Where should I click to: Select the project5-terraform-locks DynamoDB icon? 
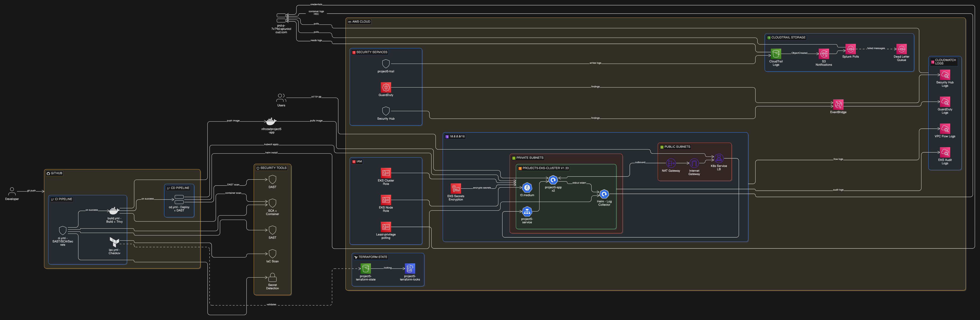click(410, 268)
